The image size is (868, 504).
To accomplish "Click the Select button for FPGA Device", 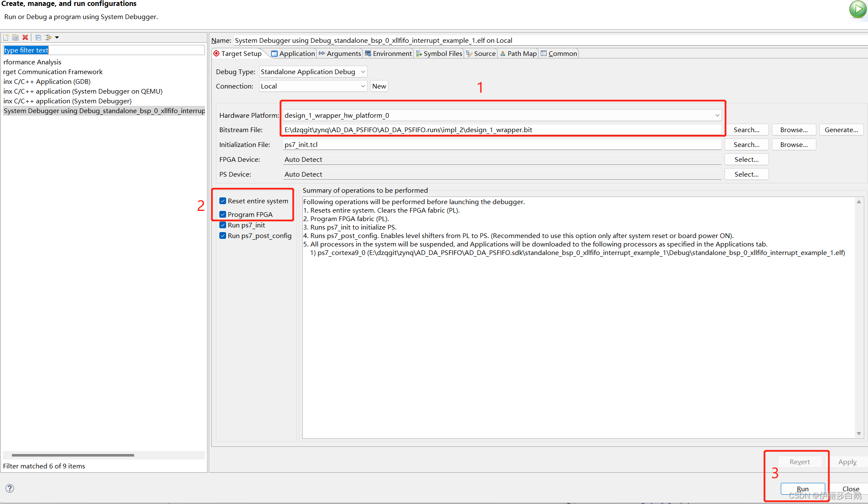I will [747, 159].
